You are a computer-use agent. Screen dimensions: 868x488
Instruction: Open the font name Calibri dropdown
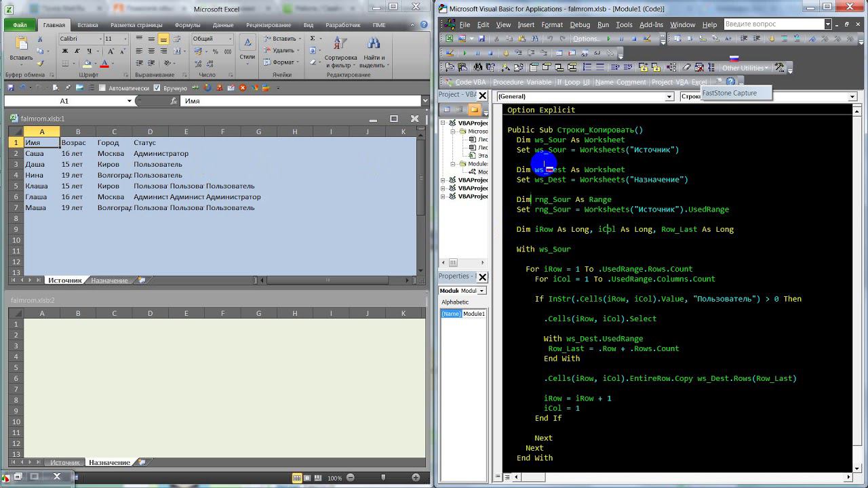(x=100, y=39)
